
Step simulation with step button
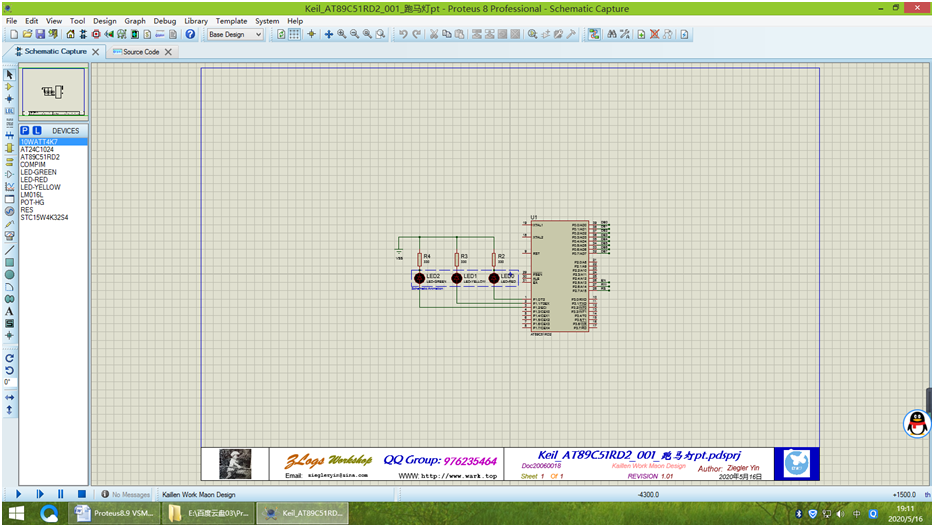click(40, 494)
